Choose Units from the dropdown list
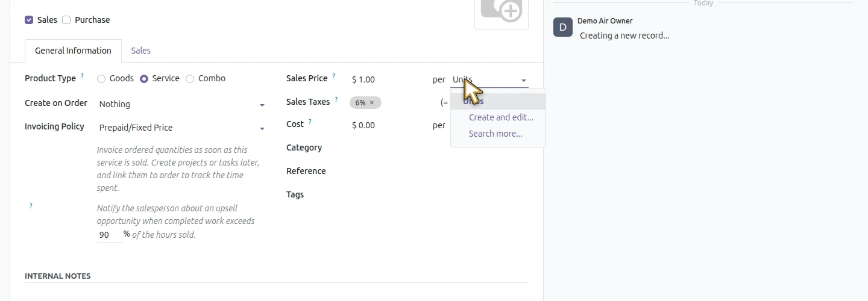The image size is (868, 301). [x=498, y=101]
